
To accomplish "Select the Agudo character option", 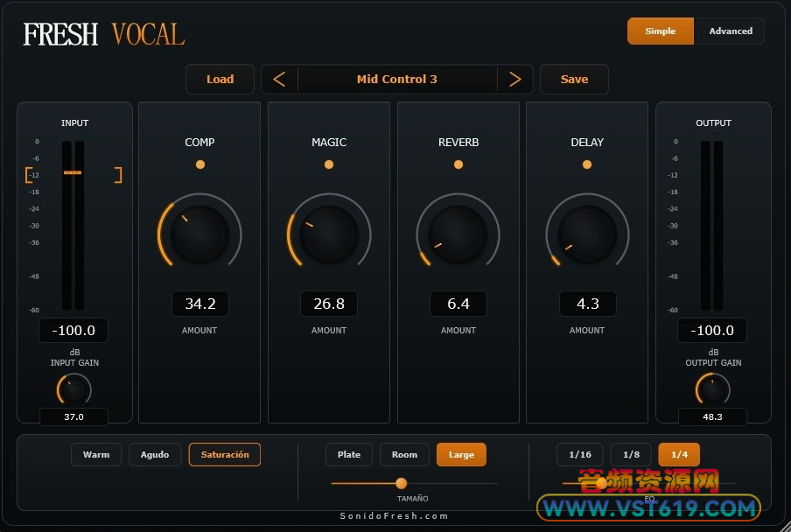I will [155, 454].
